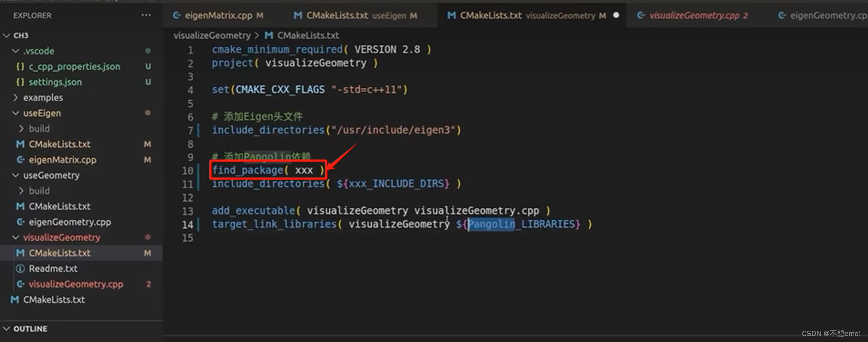
Task: Click the CMake icon of CMakeLists.txt under useEigen
Action: tap(20, 144)
